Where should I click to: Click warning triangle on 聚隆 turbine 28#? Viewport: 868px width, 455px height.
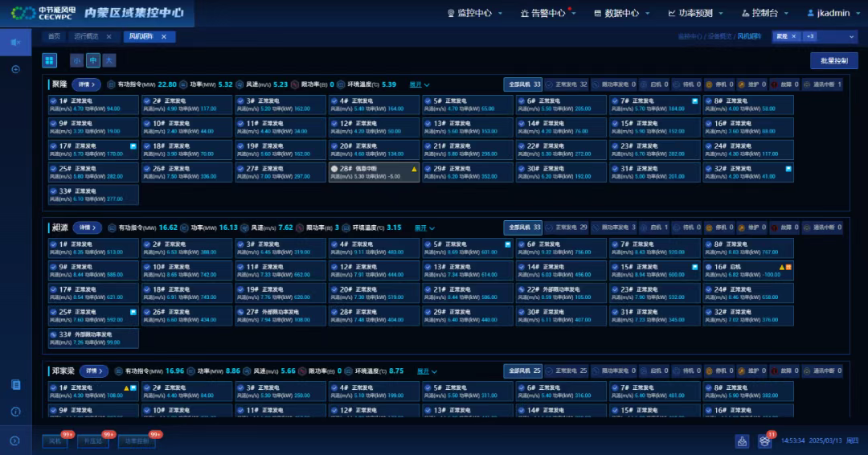(x=415, y=169)
